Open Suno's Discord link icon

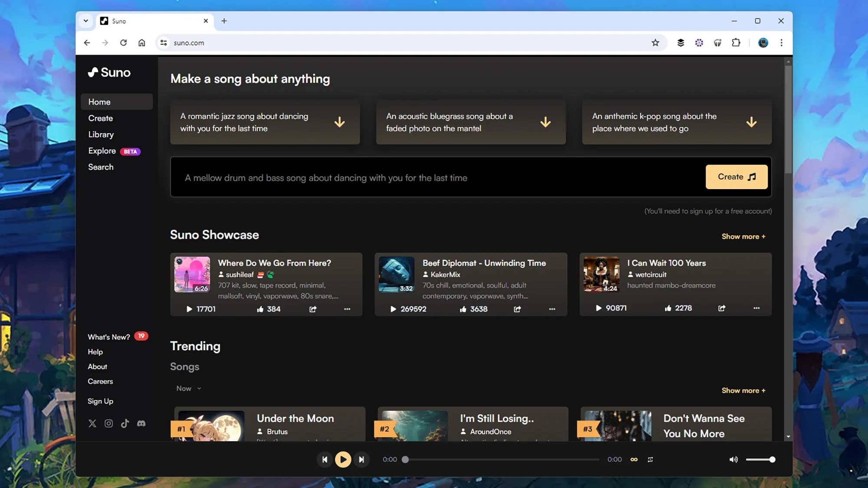pyautogui.click(x=141, y=423)
